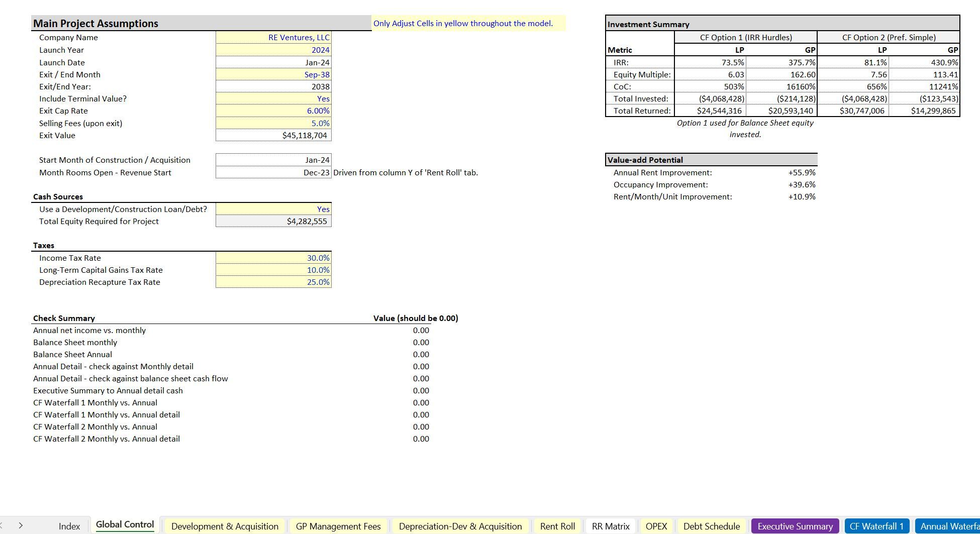980x534 pixels.
Task: Select the Launch Date Jan-24 cell
Action: click(x=273, y=62)
